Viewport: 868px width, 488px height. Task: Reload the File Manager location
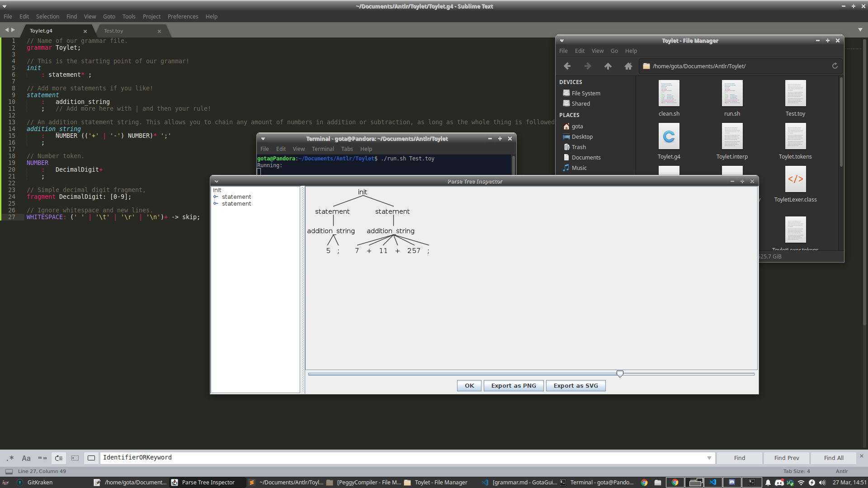click(835, 66)
